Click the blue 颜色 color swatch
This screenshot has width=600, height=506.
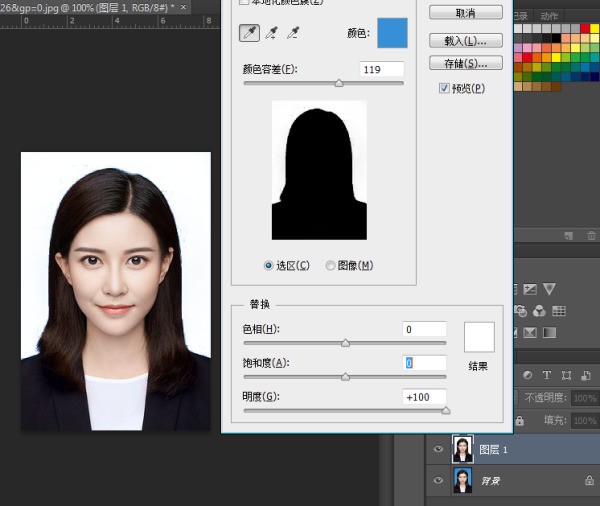391,33
